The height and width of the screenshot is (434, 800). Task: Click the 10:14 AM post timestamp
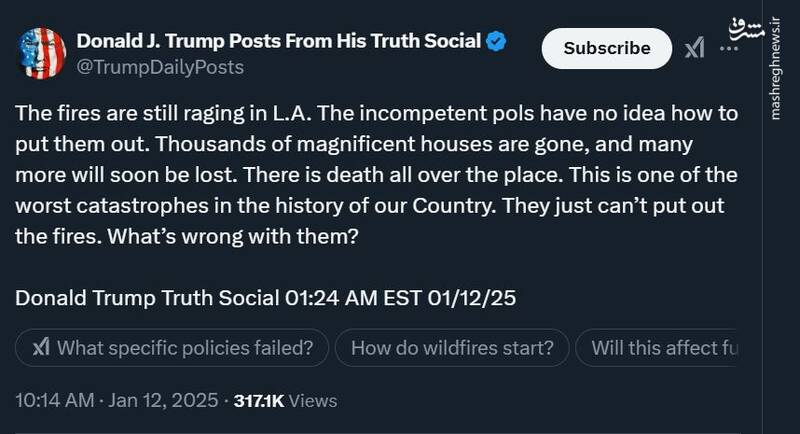click(x=57, y=401)
